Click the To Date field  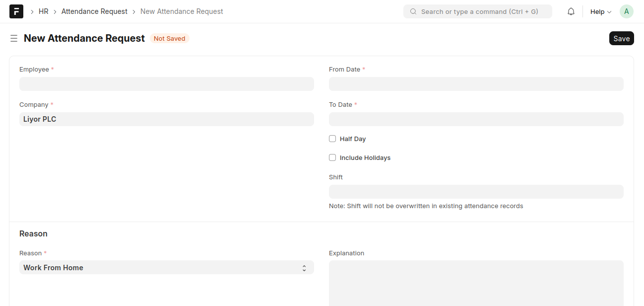pos(476,119)
